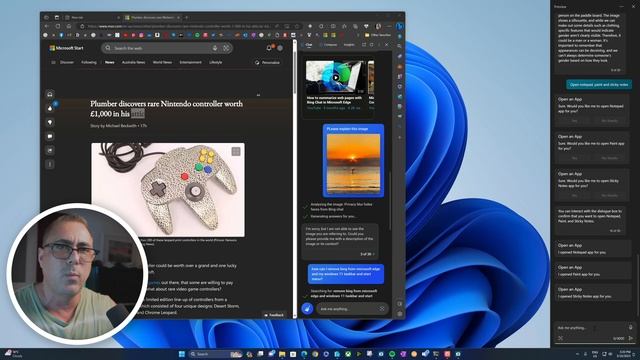
Task: Switch to the New tab browser tab
Action: tap(93, 18)
